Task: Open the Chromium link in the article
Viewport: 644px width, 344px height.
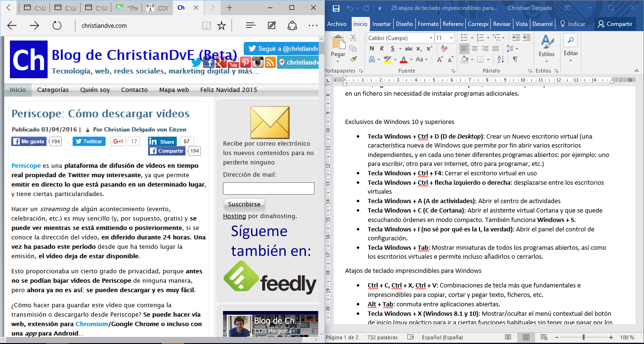Action: tap(91, 324)
